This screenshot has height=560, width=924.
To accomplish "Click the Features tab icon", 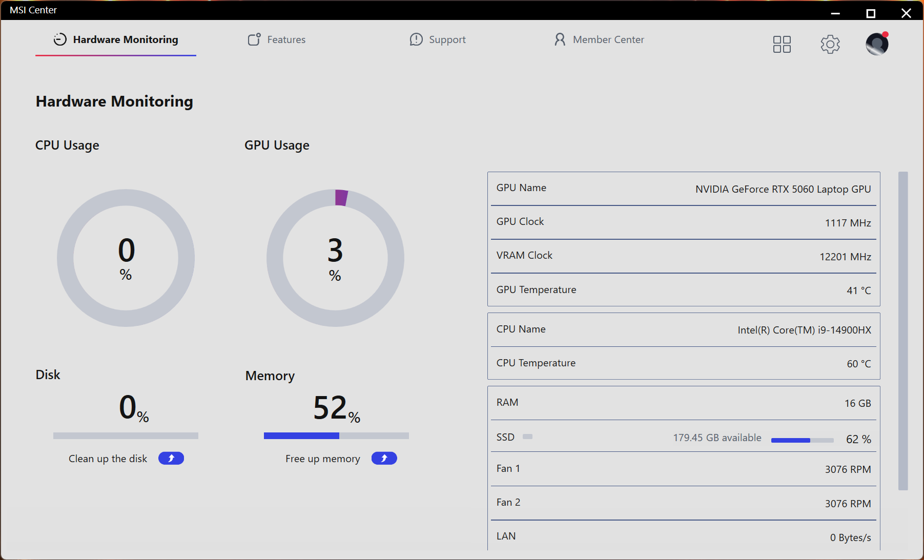I will point(254,39).
